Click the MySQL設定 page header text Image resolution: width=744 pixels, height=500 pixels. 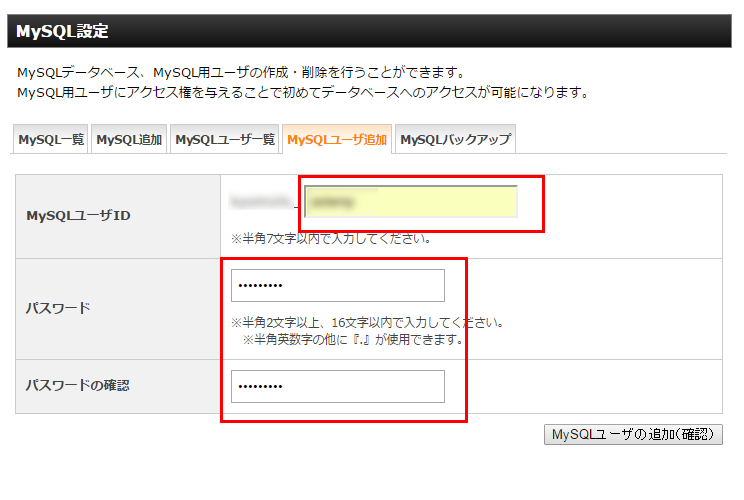click(x=62, y=31)
